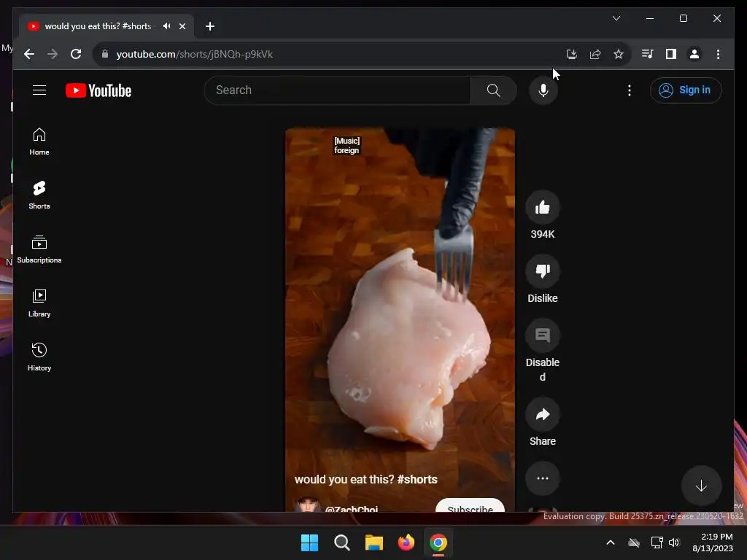Open tab search chevron
Screen dimensions: 747x560
point(616,18)
